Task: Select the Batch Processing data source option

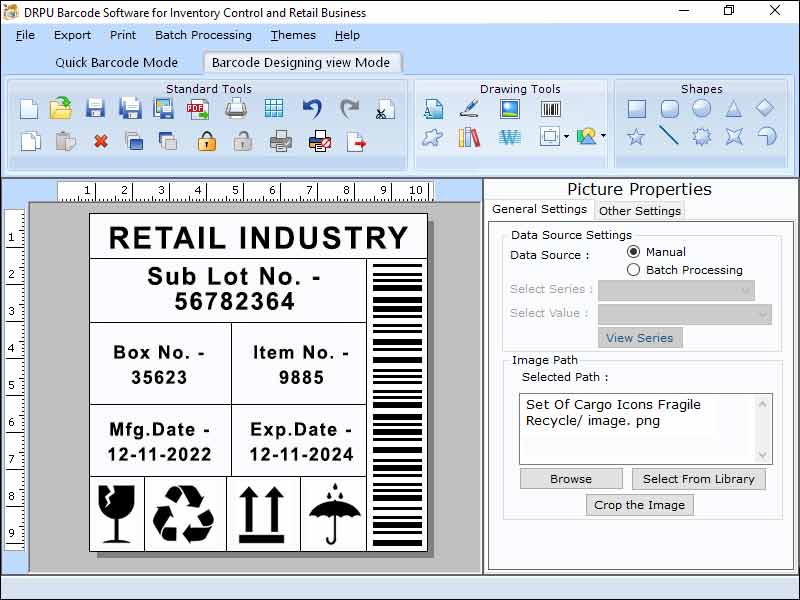Action: [633, 270]
